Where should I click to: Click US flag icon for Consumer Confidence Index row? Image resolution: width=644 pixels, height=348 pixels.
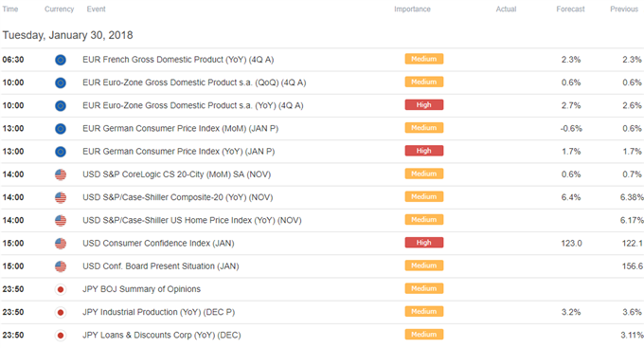(x=61, y=244)
